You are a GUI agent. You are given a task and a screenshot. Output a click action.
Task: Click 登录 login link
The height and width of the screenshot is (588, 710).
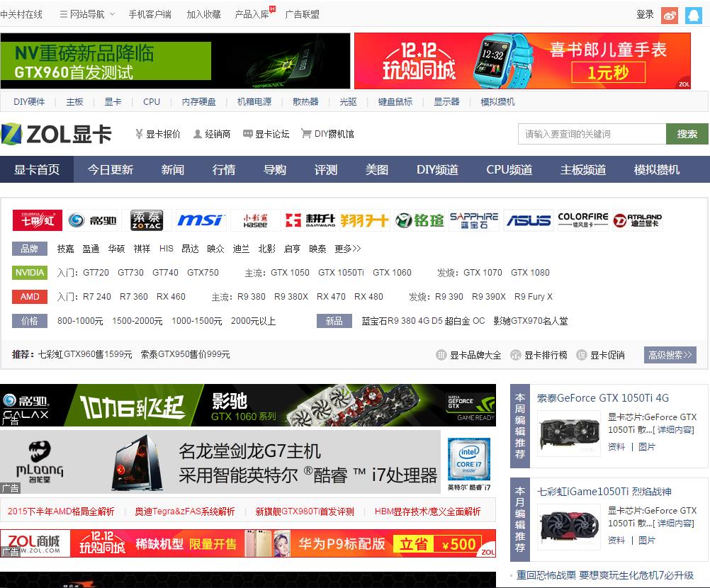pyautogui.click(x=645, y=14)
